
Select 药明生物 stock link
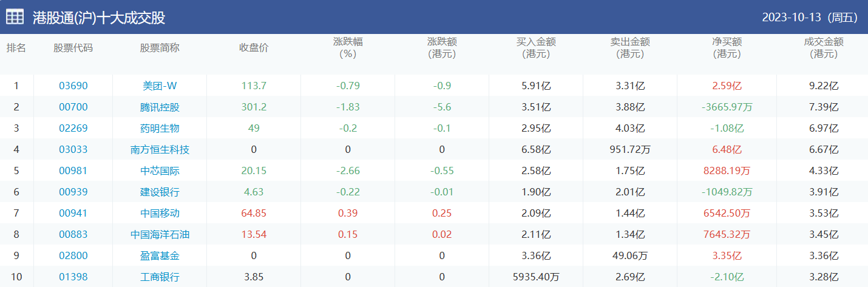coord(160,129)
